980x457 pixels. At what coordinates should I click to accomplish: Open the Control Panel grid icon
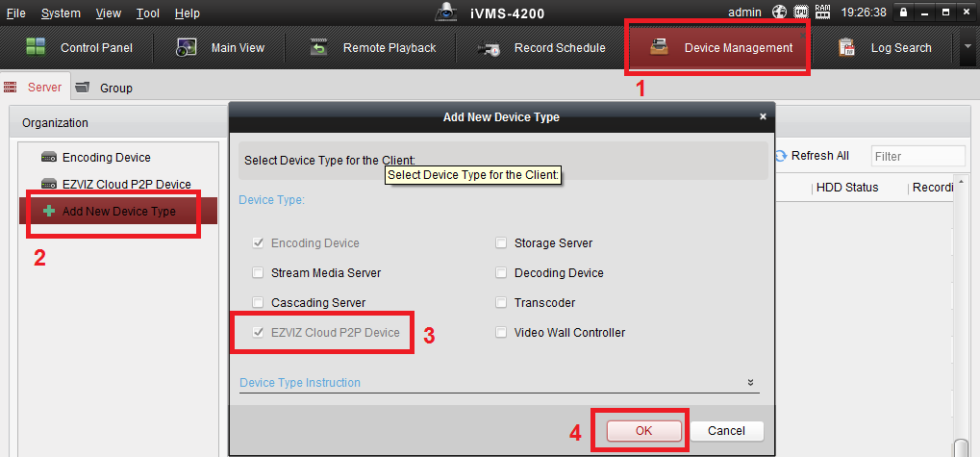(36, 47)
